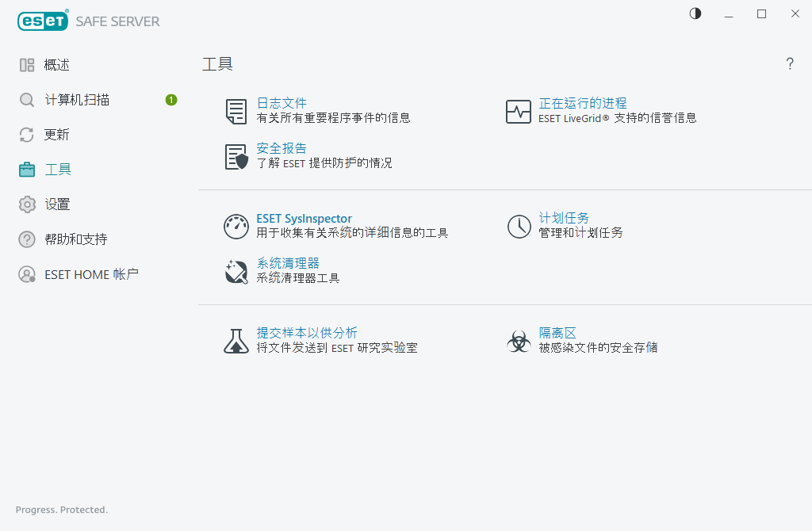Click the quarantine biohazard icon

tap(519, 341)
